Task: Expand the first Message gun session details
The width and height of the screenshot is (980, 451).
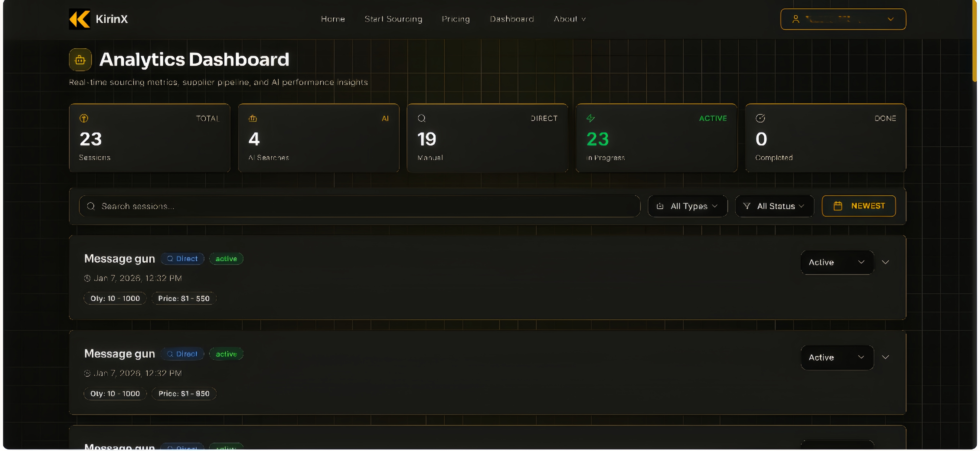Action: tap(885, 262)
